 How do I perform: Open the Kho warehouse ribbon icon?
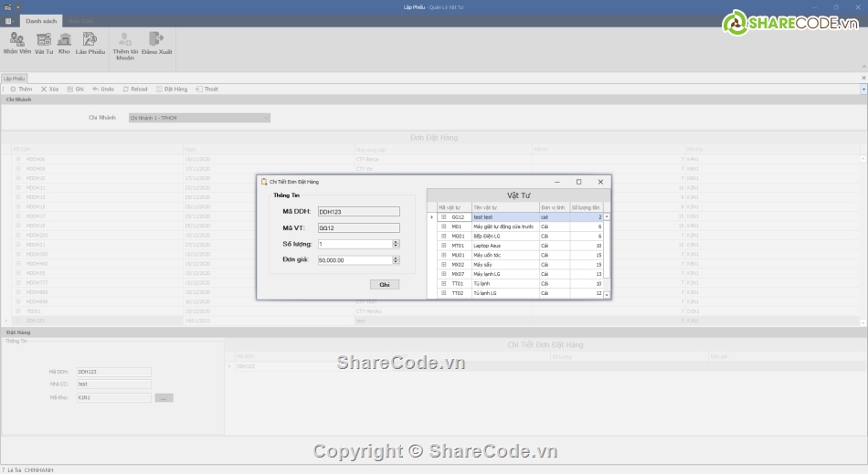click(x=64, y=43)
